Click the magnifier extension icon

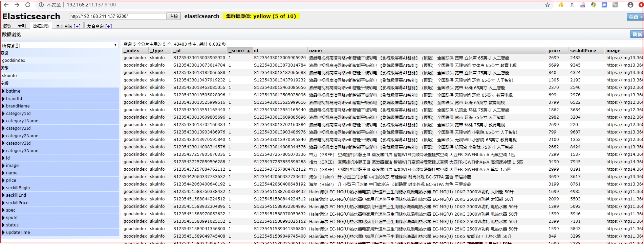pos(572,5)
